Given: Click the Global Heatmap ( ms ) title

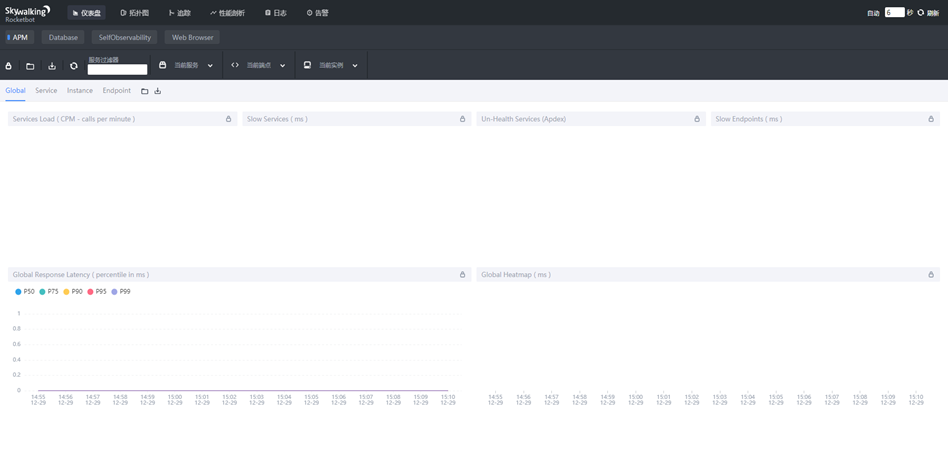Looking at the screenshot, I should click(516, 274).
